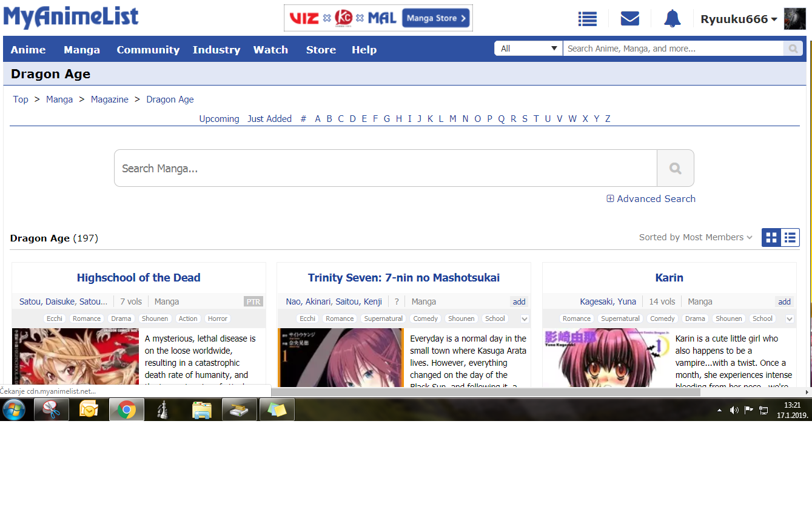The image size is (812, 509).
Task: Filter manga by # symbol
Action: [303, 119]
